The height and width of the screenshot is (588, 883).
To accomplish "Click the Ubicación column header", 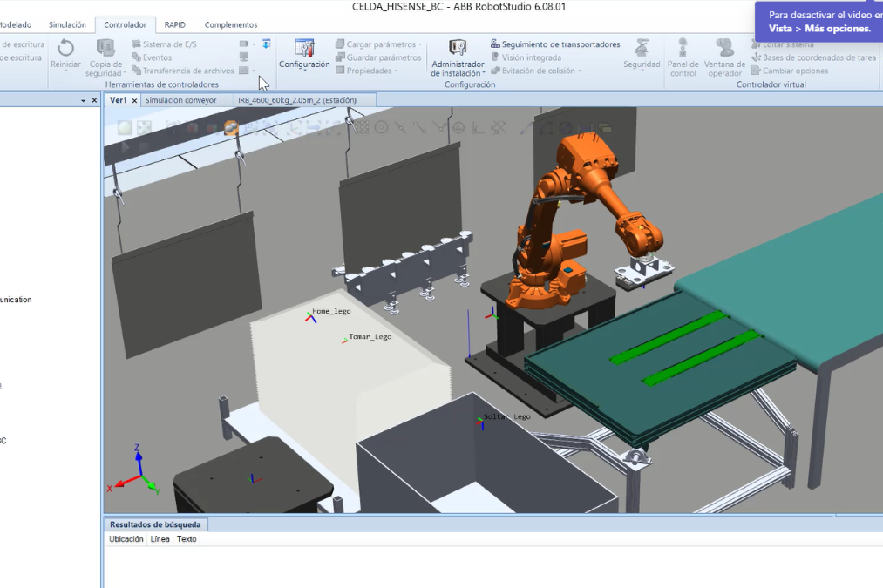I will pyautogui.click(x=126, y=539).
